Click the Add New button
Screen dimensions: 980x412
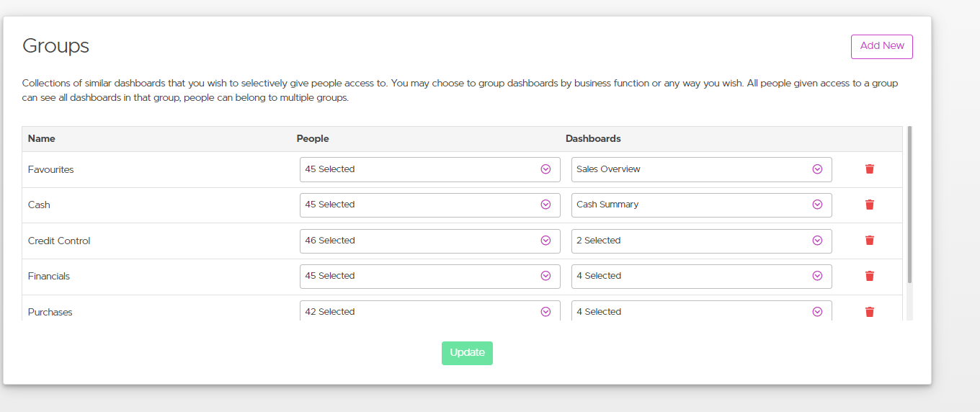(881, 46)
